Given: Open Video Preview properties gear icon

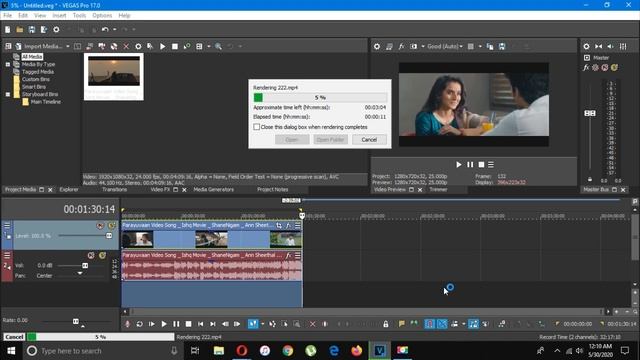Looking at the screenshot, I should 377,47.
